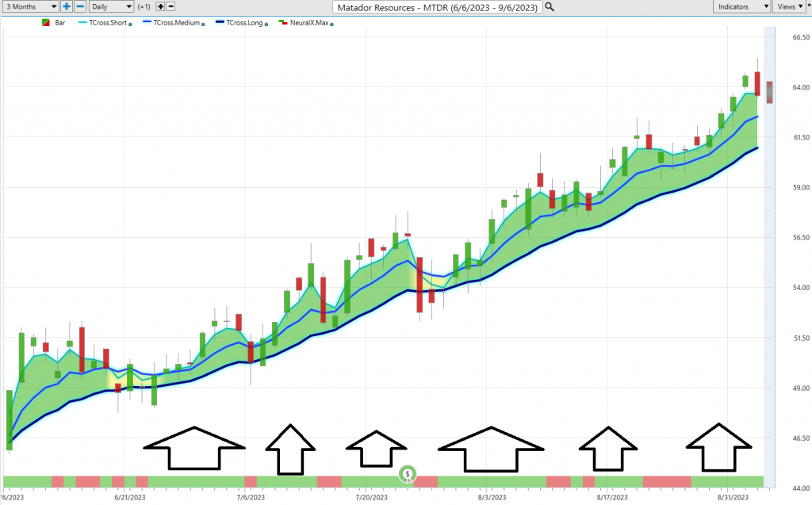
Task: Click the dot next to TCross.Short
Action: tap(130, 25)
